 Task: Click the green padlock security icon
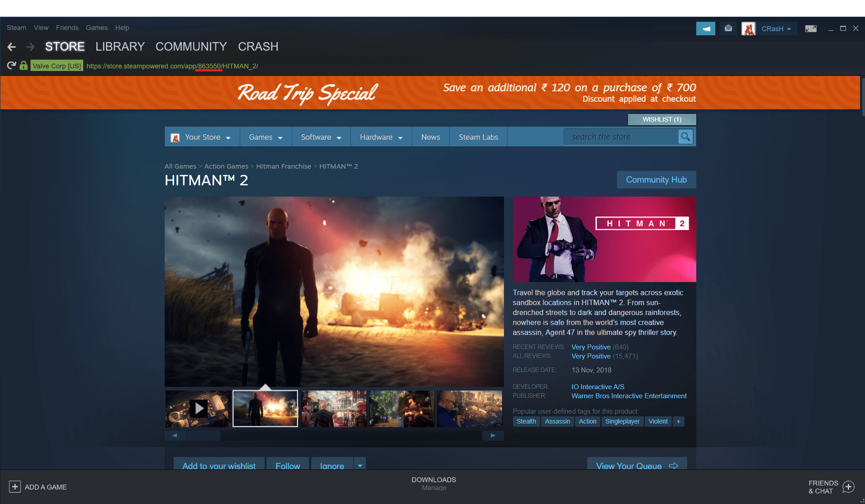pos(24,66)
